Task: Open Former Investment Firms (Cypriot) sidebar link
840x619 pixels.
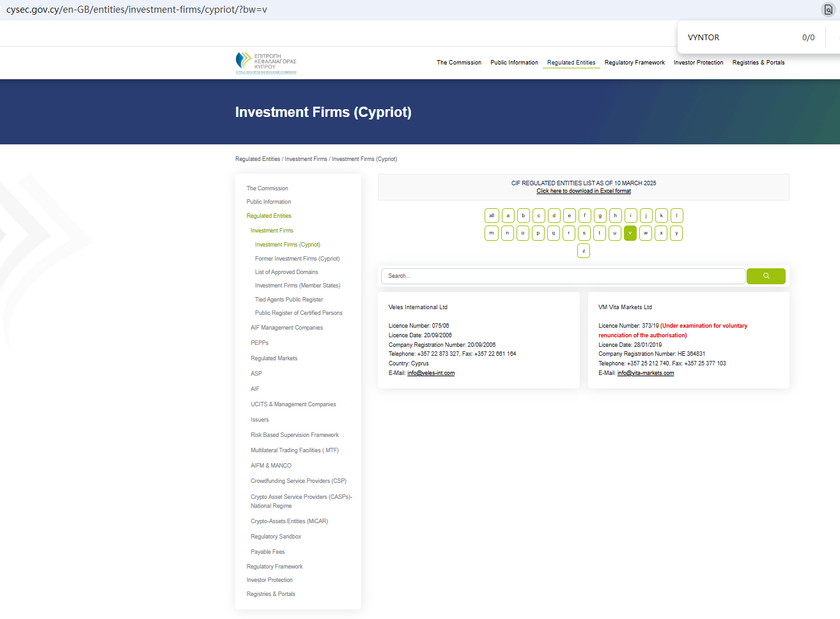Action: coord(297,259)
